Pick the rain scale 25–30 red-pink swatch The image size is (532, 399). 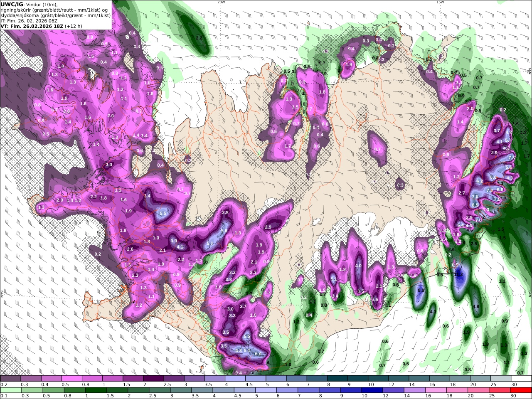click(x=500, y=390)
